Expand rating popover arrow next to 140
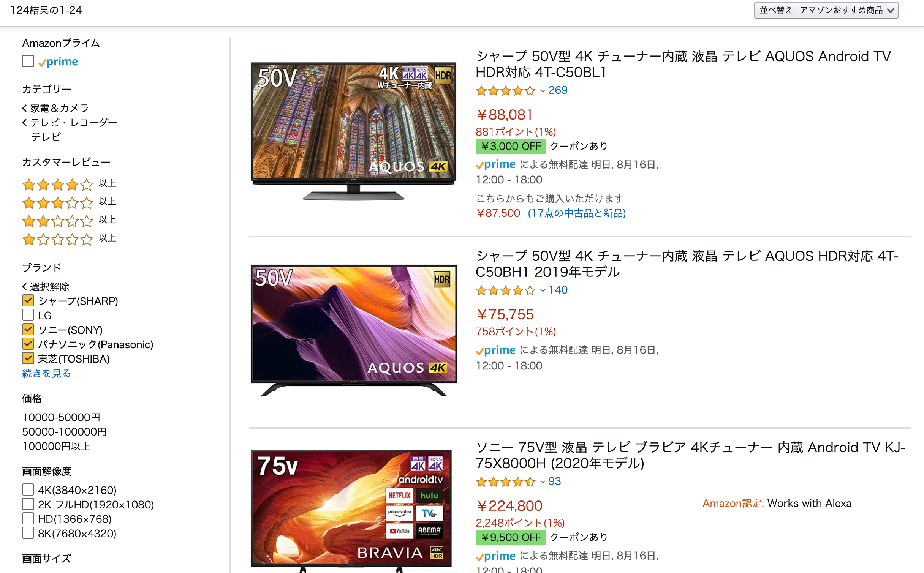Screen dimensions: 924x573 click(543, 290)
